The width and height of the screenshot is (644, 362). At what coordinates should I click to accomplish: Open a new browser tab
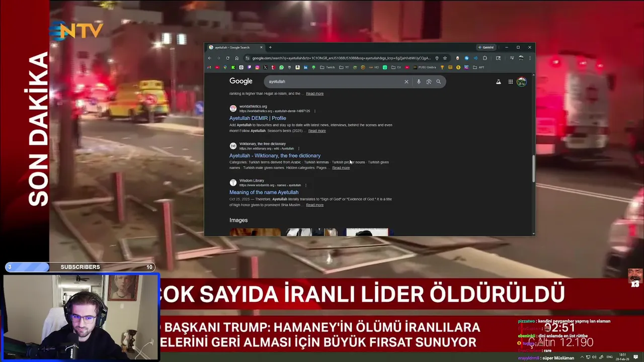(270, 47)
